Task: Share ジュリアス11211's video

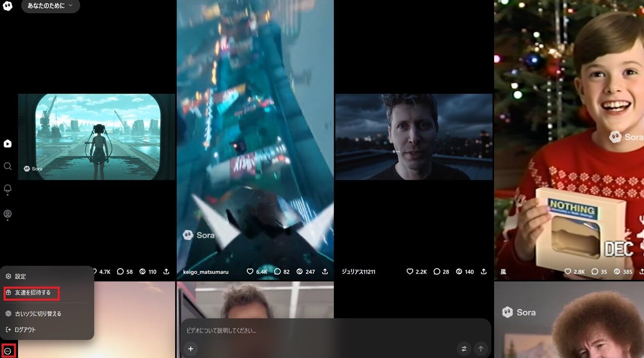Action: tap(484, 271)
